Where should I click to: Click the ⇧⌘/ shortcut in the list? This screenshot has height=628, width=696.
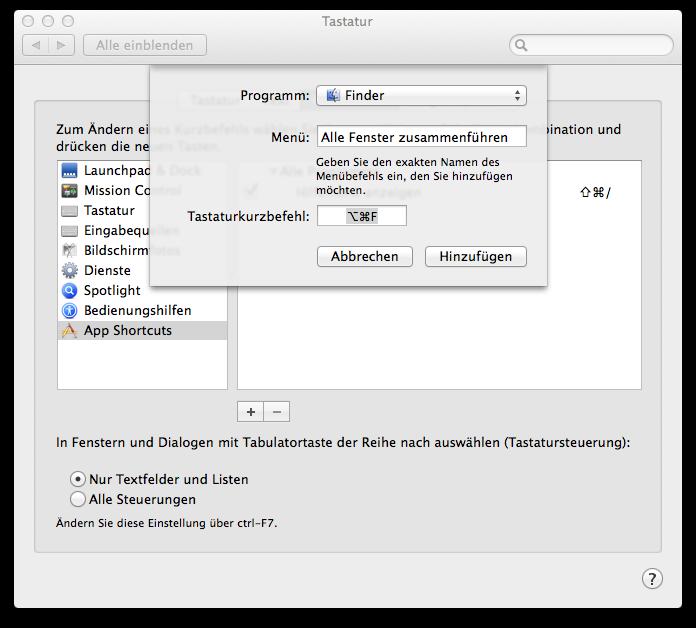[x=595, y=192]
